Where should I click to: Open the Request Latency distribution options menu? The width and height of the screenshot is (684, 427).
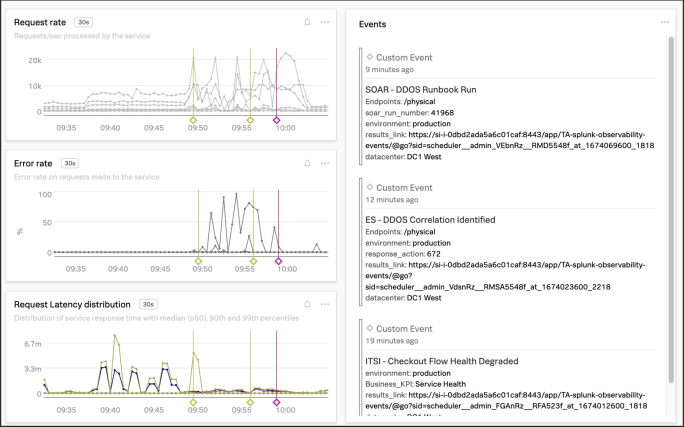(x=325, y=304)
